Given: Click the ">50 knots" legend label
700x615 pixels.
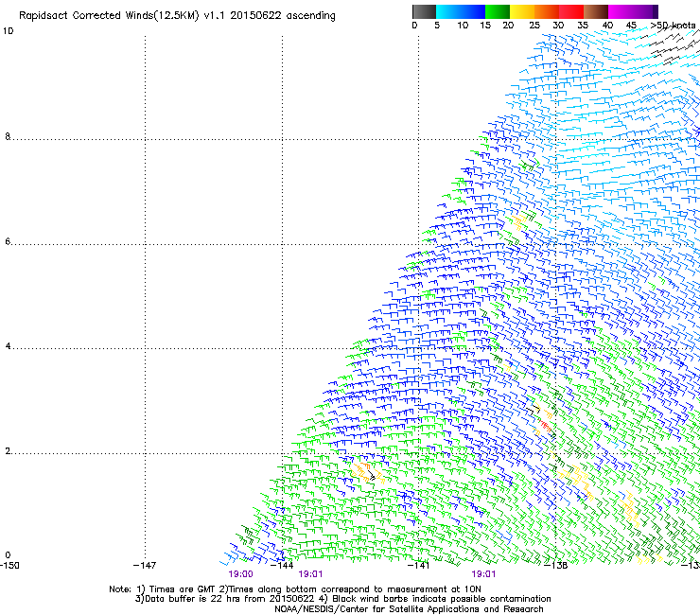Looking at the screenshot, I should (x=673, y=26).
